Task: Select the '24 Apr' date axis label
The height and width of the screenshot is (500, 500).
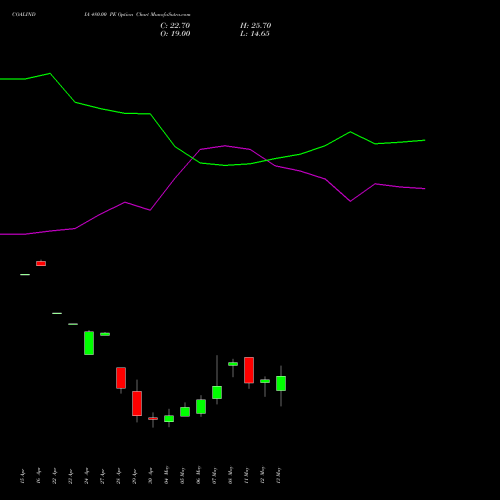Action: click(86, 476)
